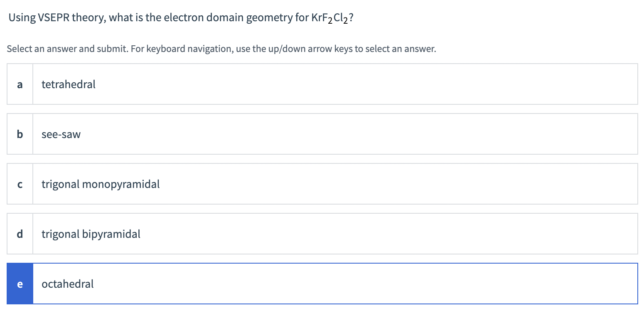
Task: Click the see-saw answer text
Action: [x=61, y=134]
